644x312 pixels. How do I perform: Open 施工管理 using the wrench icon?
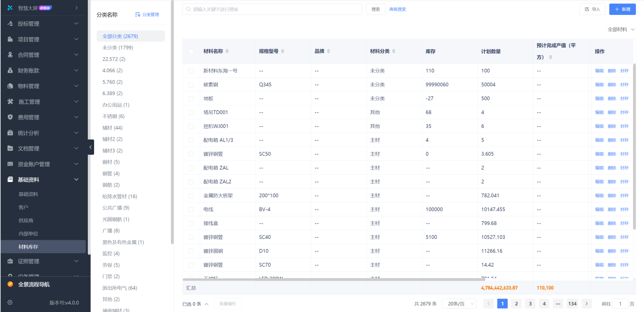[9, 102]
